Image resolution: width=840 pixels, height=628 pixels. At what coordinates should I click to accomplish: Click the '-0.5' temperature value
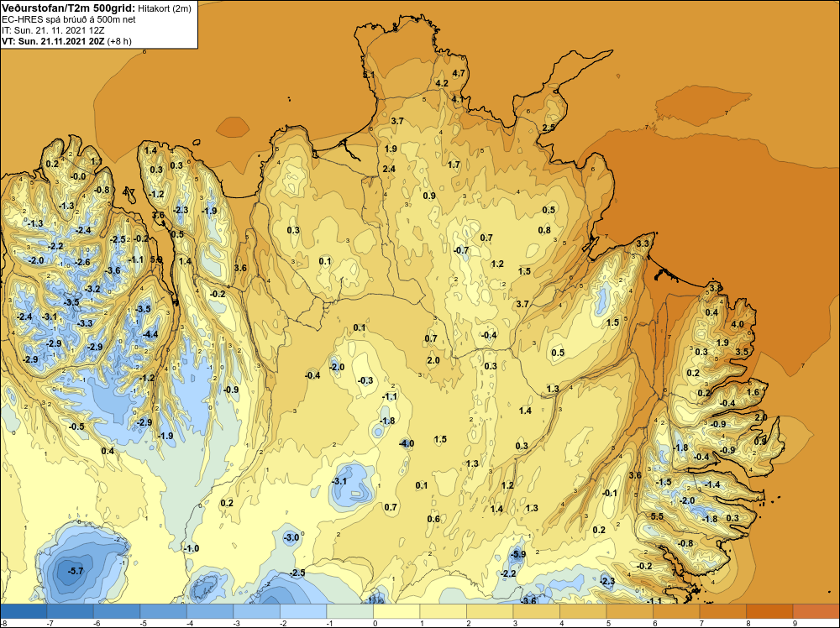76,427
